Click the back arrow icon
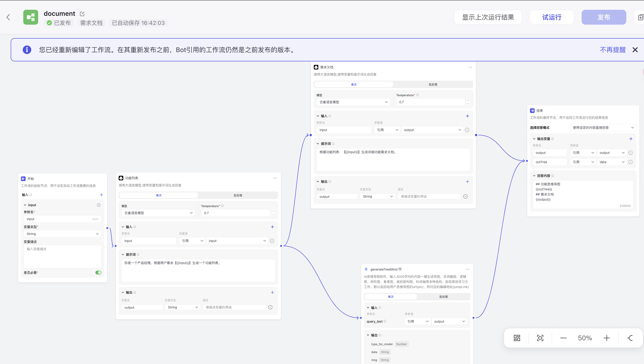Screen dimensions: 644x364 [x=8, y=17]
